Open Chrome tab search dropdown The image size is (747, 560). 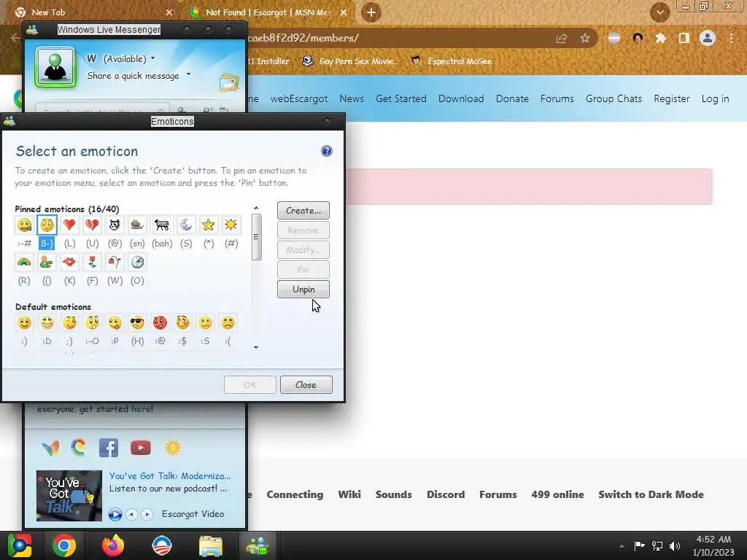pyautogui.click(x=659, y=12)
